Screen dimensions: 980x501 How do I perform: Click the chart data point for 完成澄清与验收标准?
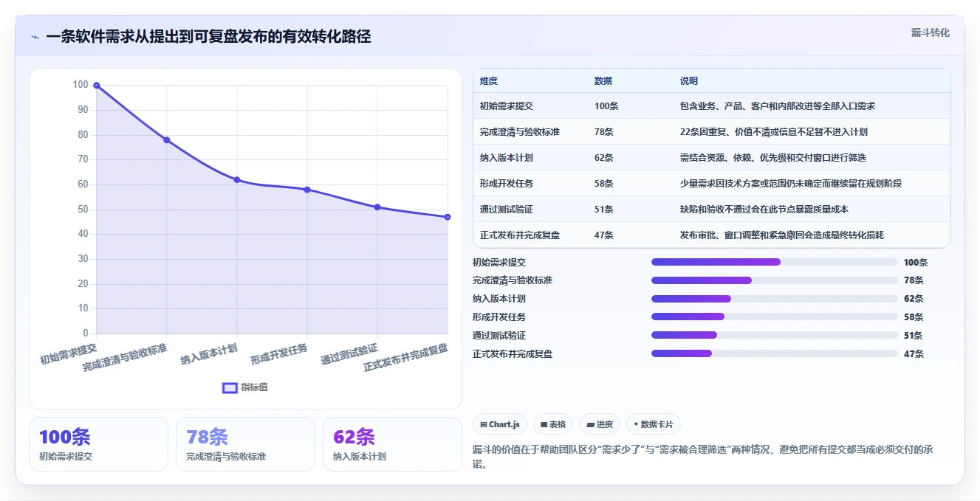click(x=167, y=140)
